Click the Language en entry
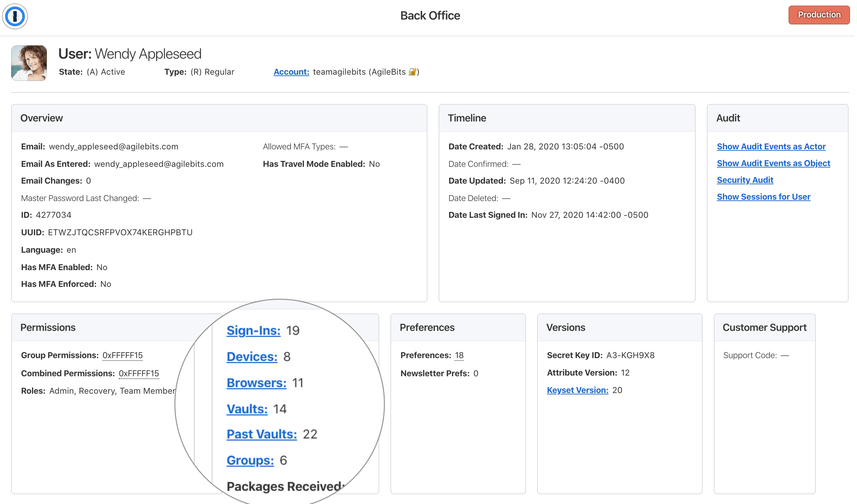This screenshot has width=857, height=504. pos(49,250)
